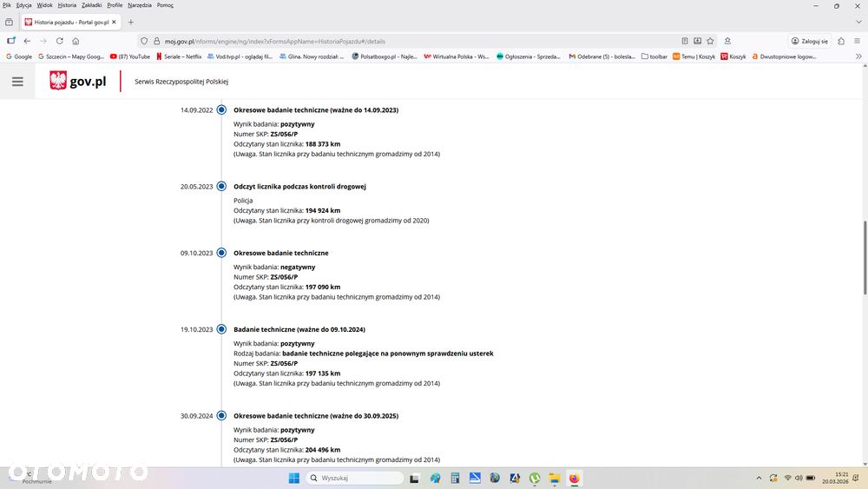868x489 pixels.
Task: Click the 14.09.2022 timeline marker
Action: click(221, 109)
